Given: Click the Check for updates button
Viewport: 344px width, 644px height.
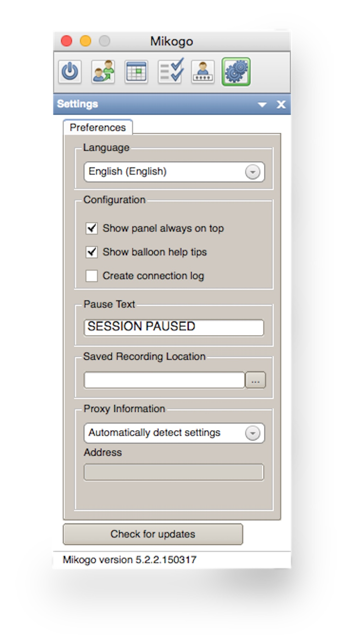Looking at the screenshot, I should coord(153,534).
